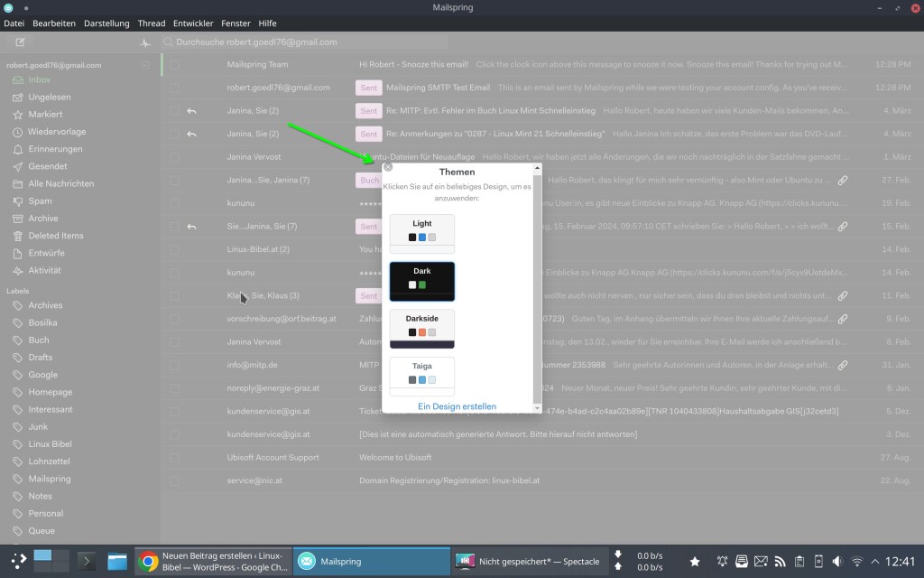
Task: Open the Spam folder
Action: 40,201
